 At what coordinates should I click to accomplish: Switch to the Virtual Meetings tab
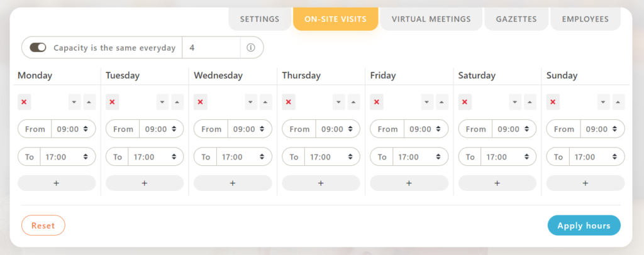(x=431, y=19)
